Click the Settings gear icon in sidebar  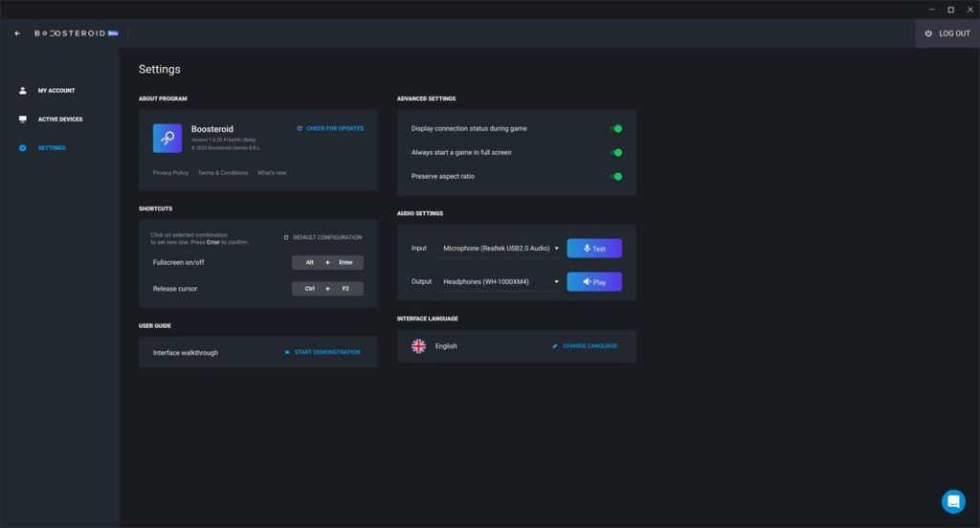point(23,148)
